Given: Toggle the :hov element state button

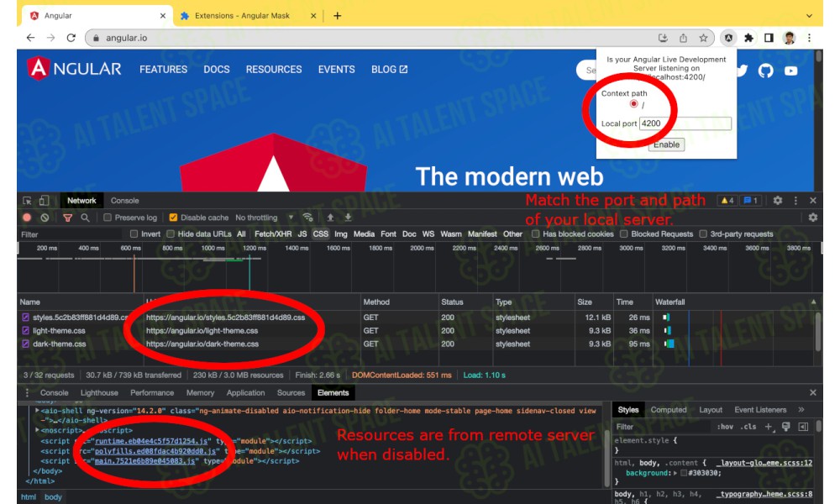Looking at the screenshot, I should point(725,427).
